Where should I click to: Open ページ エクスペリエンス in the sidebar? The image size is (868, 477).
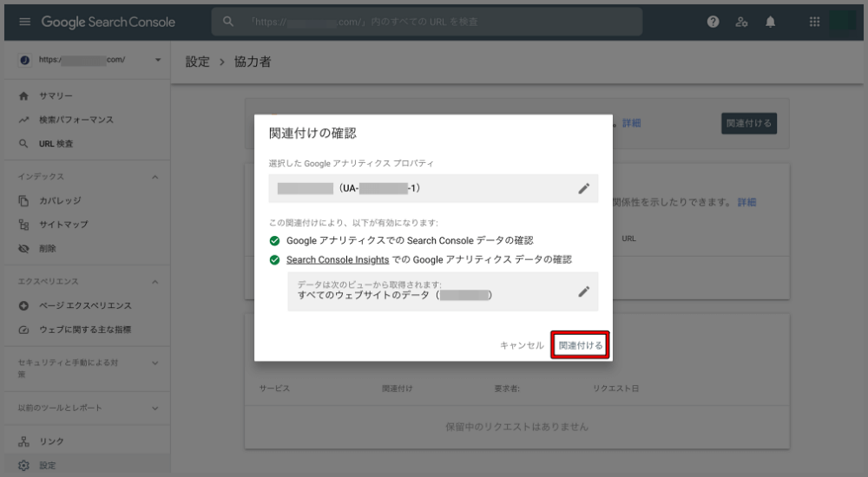(x=85, y=305)
